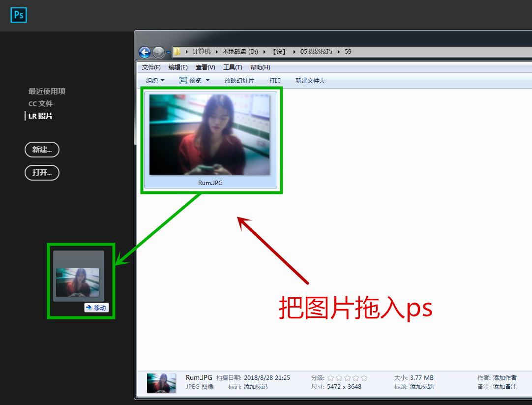532x405 pixels.
Task: Click the 打印 toolbar item
Action: [x=275, y=80]
